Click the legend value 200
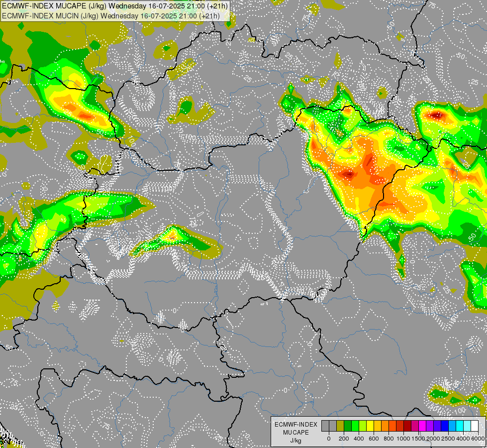487x448 pixels. pyautogui.click(x=344, y=439)
